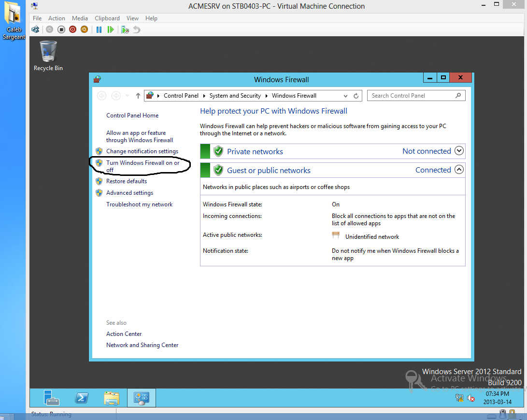Open the Action menu
527x420 pixels.
pyautogui.click(x=57, y=18)
